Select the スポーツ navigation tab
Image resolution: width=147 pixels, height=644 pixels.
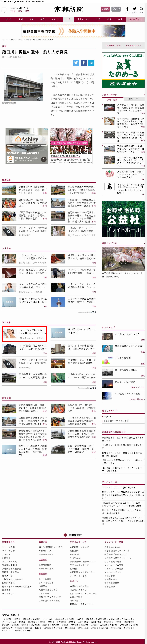[56, 19]
